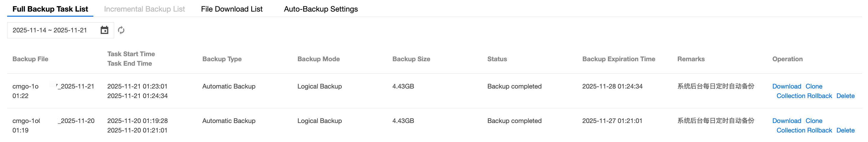Download the 2025-11-20 backup
Viewport: 868px width, 142px height.
787,121
